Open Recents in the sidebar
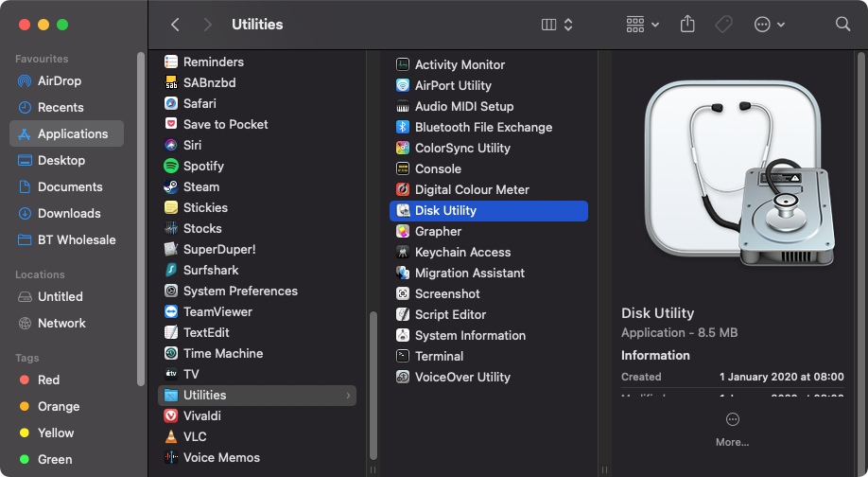 [x=66, y=108]
